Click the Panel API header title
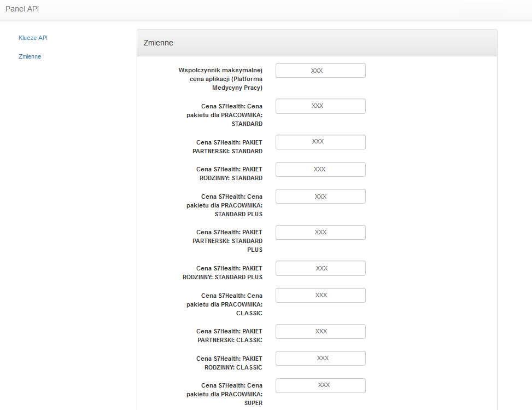532x410 pixels. click(21, 9)
